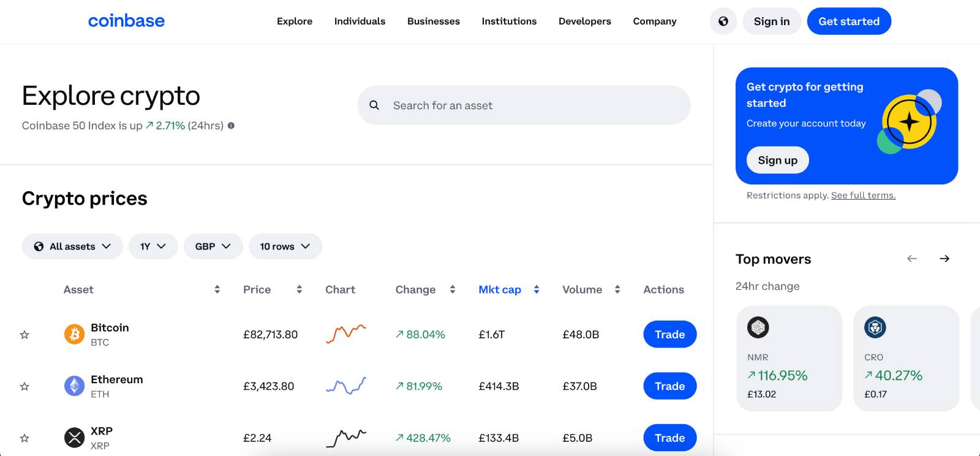Star XRP to watchlist
Viewport: 980px width, 456px height.
click(24, 438)
